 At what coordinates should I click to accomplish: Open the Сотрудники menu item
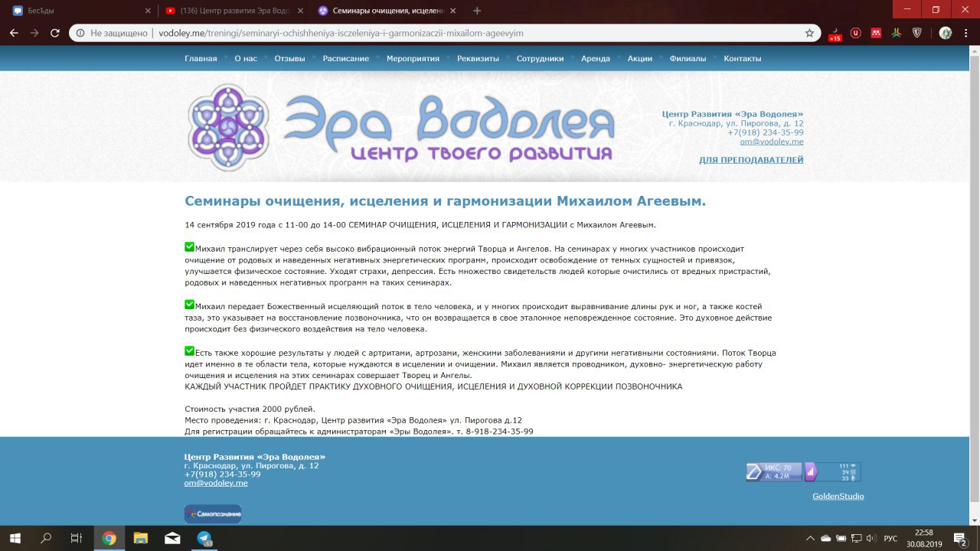tap(540, 58)
